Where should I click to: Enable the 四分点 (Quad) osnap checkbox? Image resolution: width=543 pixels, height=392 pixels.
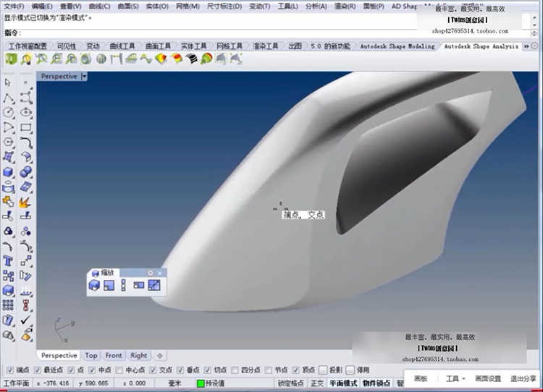coord(235,370)
